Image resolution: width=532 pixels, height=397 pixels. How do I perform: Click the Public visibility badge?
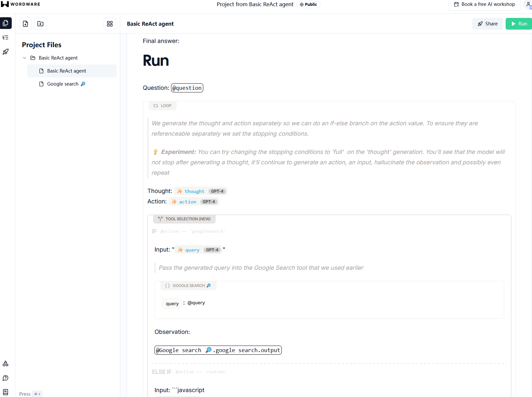(x=308, y=5)
